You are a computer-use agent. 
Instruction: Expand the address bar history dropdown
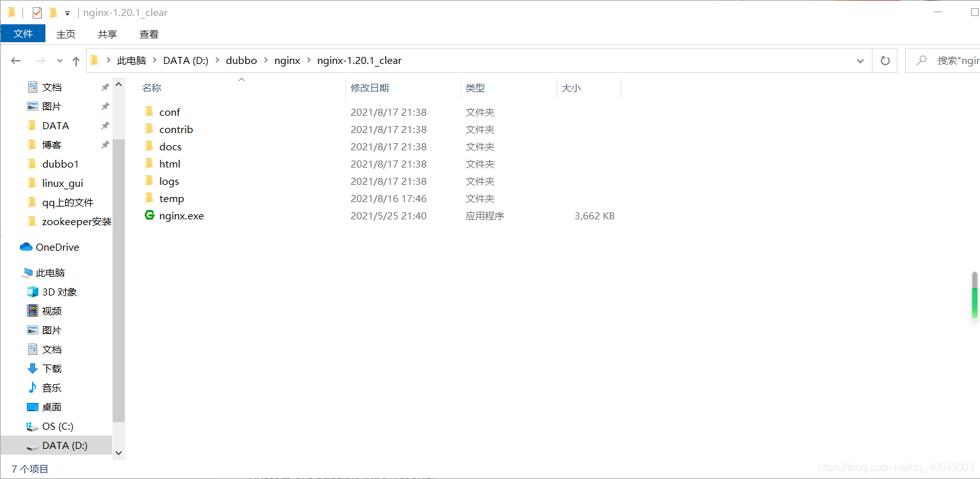(x=860, y=61)
